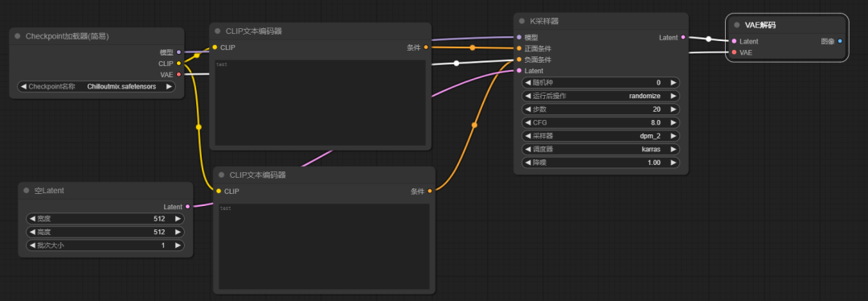
Task: Click text box of upper CLIP文本编码器
Action: pos(320,102)
